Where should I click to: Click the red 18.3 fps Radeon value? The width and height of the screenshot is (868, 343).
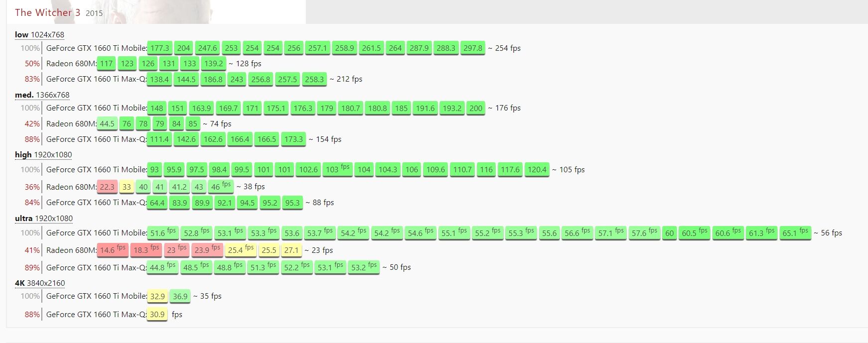click(146, 250)
